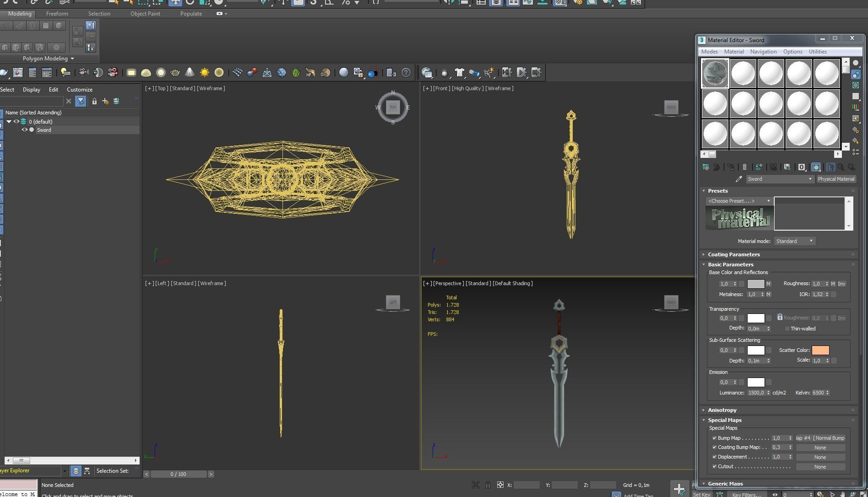Select Sword object in Scene Explorer list

44,130
